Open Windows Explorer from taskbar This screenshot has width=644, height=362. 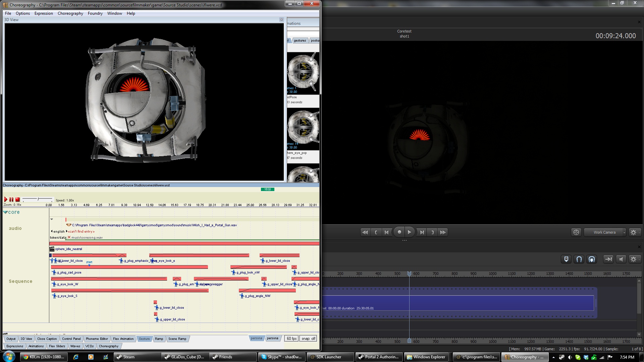coord(426,357)
